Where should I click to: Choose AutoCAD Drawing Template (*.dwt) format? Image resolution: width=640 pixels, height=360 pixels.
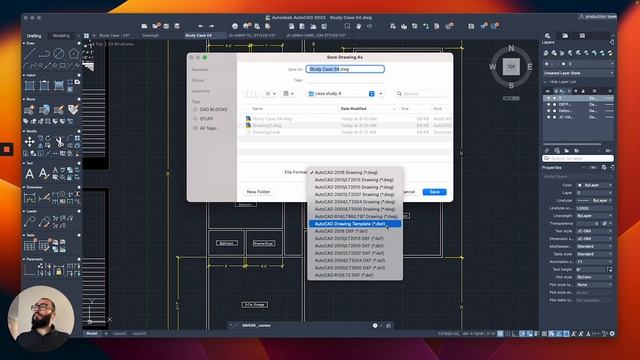(354, 224)
